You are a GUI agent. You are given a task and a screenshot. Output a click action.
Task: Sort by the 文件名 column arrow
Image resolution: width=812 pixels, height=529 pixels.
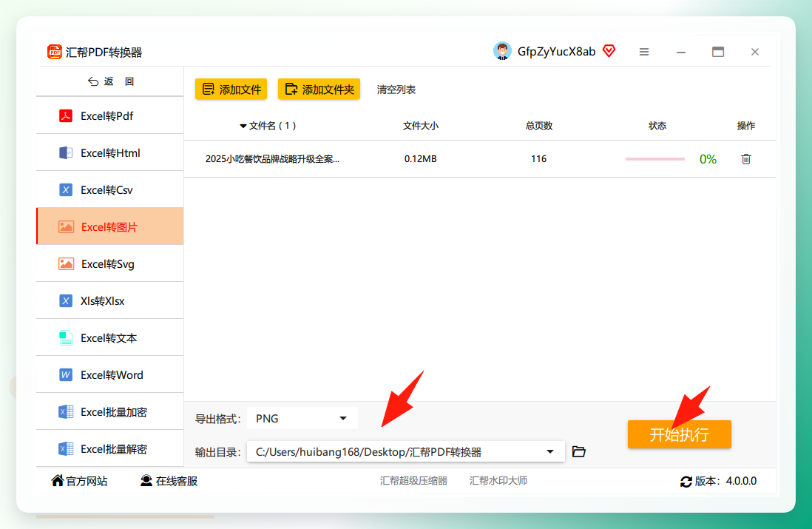[x=243, y=126]
